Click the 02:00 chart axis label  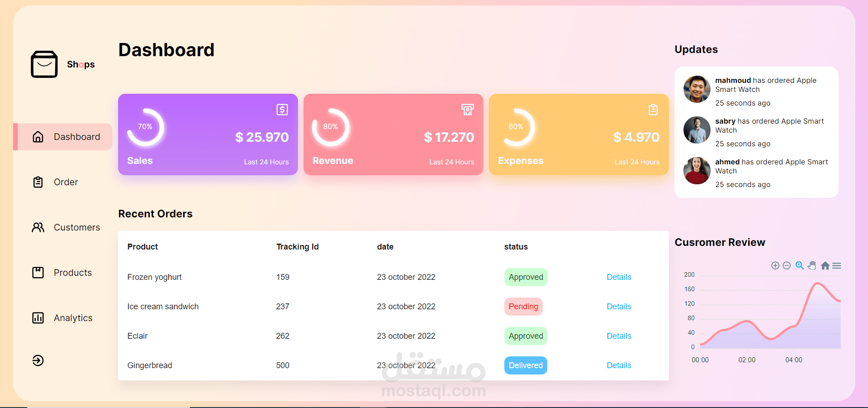tap(747, 360)
